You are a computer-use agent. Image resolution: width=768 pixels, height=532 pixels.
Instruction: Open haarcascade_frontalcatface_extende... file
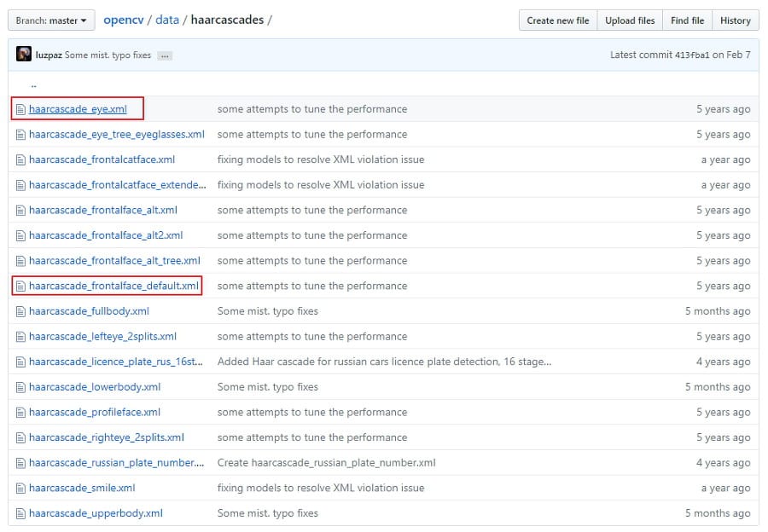(118, 185)
